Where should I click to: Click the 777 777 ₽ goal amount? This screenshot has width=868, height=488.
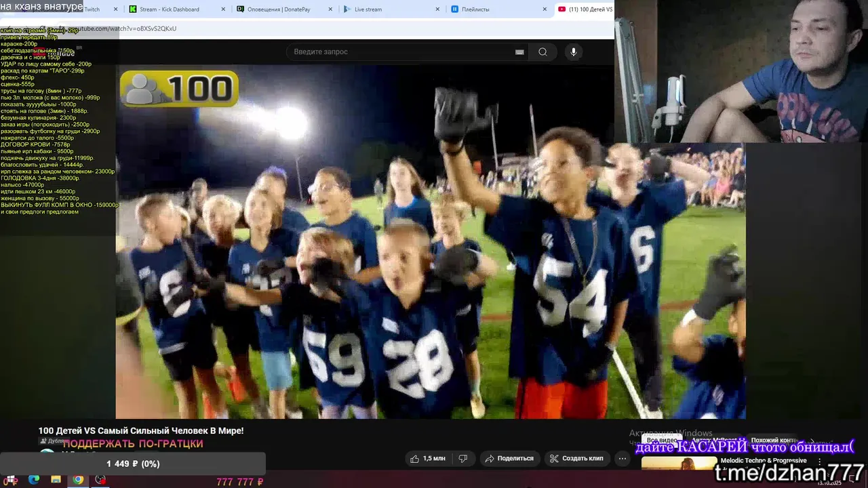(x=239, y=482)
